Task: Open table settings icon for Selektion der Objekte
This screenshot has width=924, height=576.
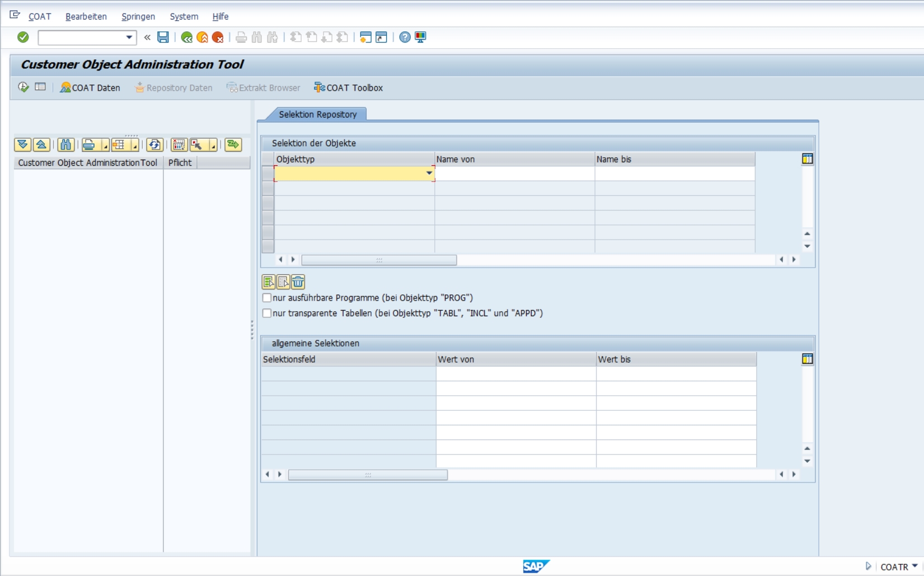Action: (807, 159)
